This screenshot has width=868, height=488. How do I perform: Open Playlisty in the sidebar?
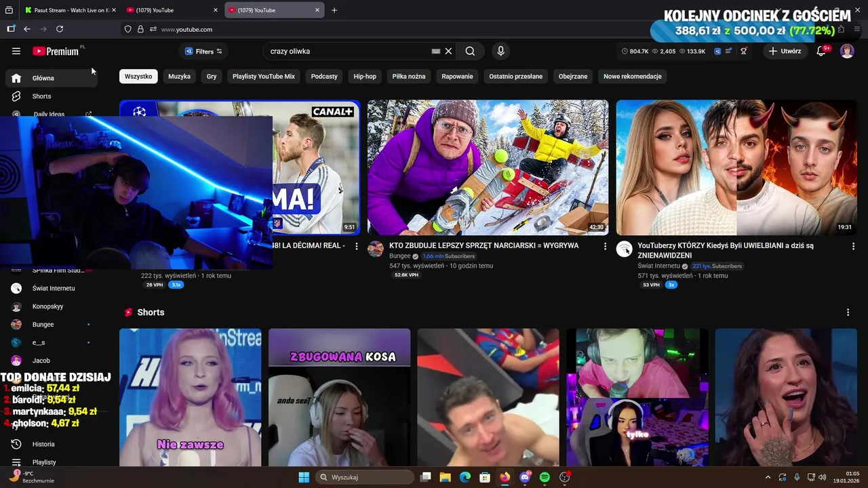tap(52, 462)
